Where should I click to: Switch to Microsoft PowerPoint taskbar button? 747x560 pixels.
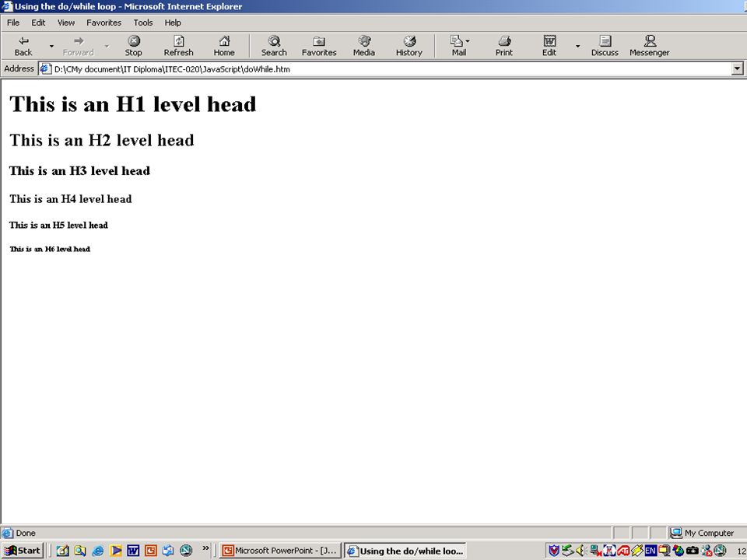coord(281,551)
